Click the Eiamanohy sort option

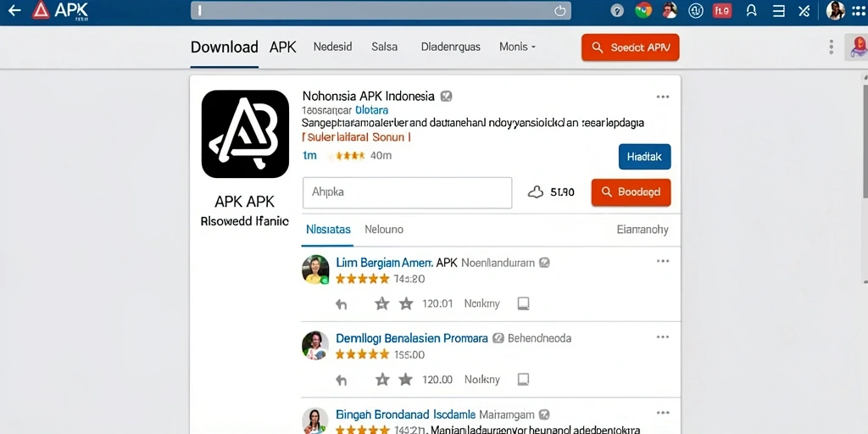click(643, 229)
